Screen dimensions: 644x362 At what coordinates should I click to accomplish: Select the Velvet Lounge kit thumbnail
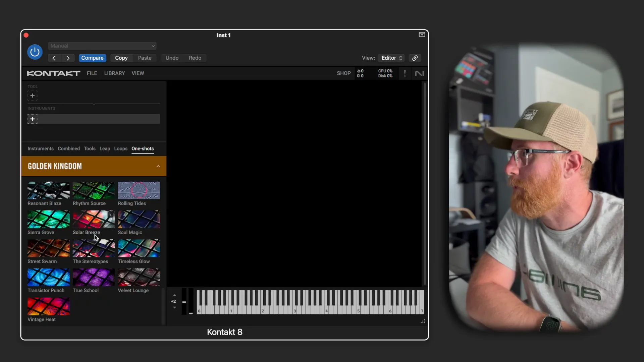click(x=139, y=277)
